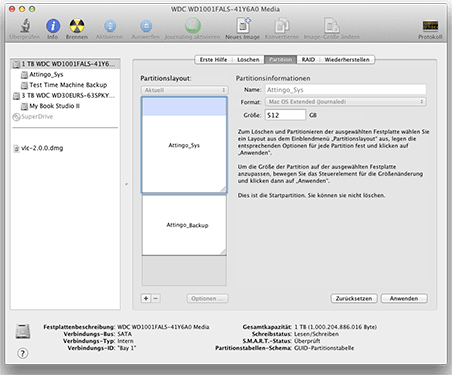Screen dimensions: 452x375
Task: Switch to the Wiederherstellen tab
Action: pos(347,60)
